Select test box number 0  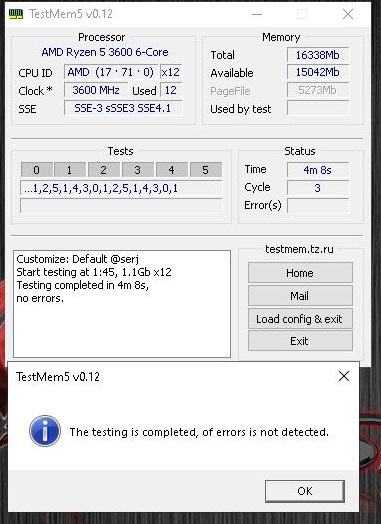[36, 170]
